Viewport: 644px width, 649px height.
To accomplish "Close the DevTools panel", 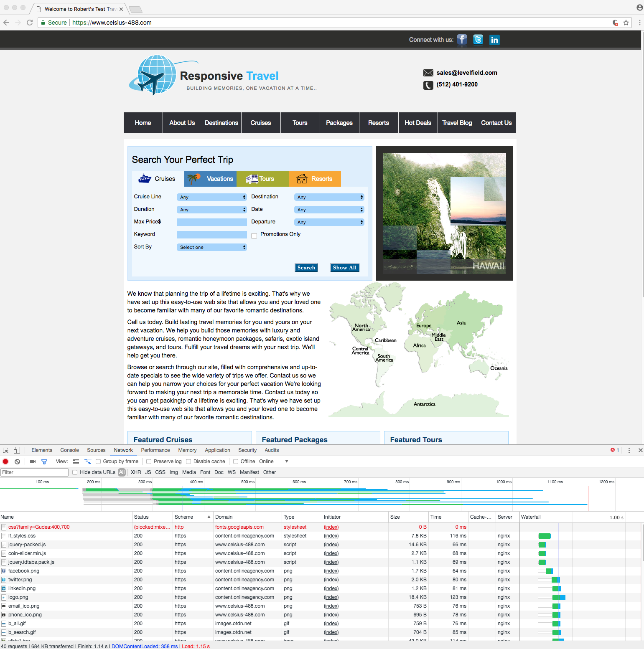I will [x=640, y=450].
